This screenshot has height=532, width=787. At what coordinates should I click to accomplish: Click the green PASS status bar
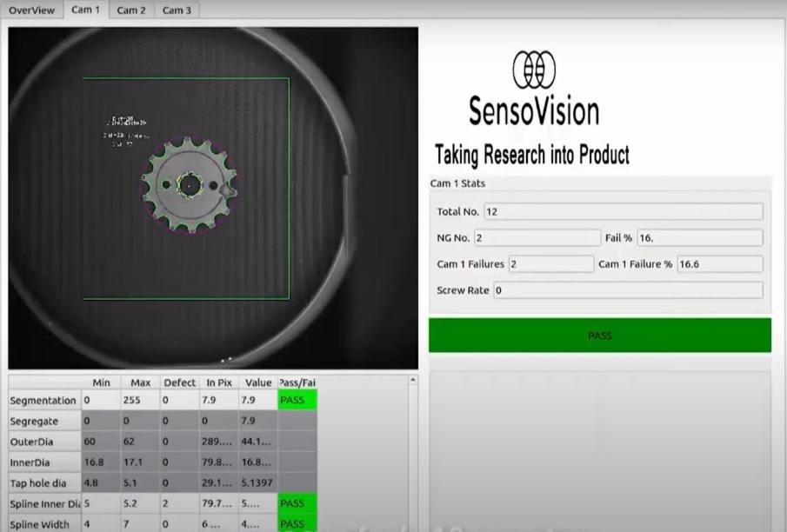tap(600, 335)
